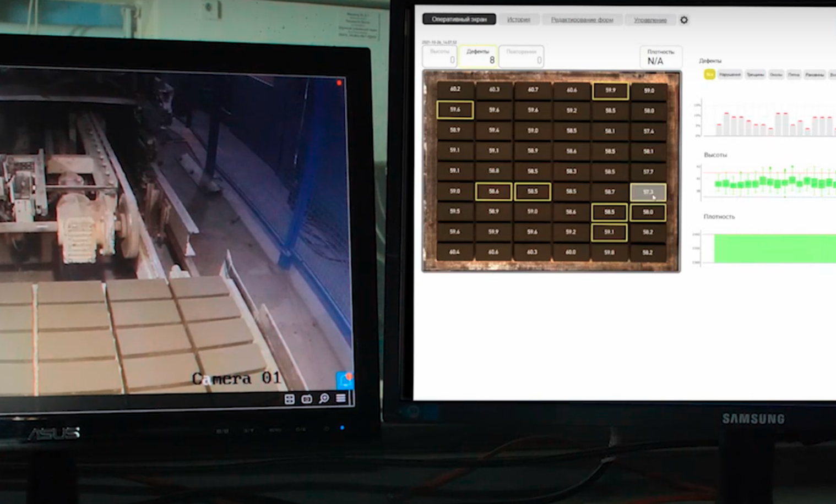Toggle the Пятна defect filter chip
The image size is (836, 504).
[x=794, y=74]
